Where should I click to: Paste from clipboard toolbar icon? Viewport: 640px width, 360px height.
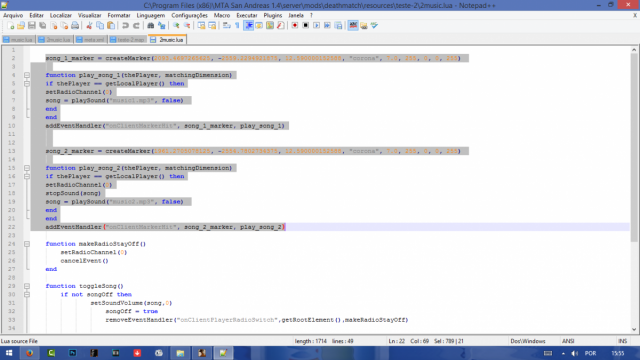point(111,26)
